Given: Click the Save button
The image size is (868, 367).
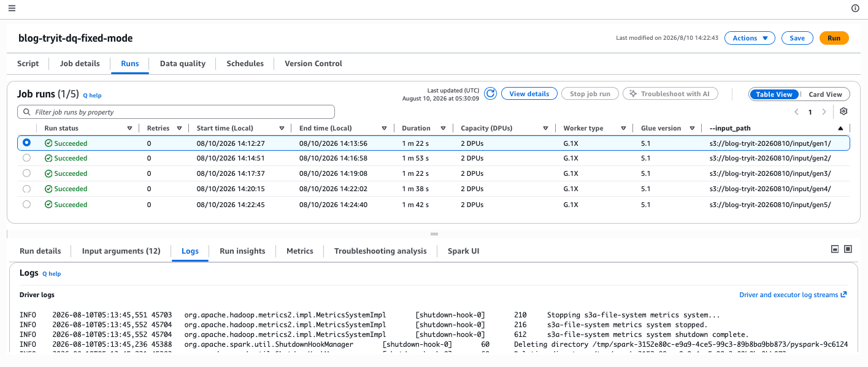Looking at the screenshot, I should pyautogui.click(x=797, y=38).
